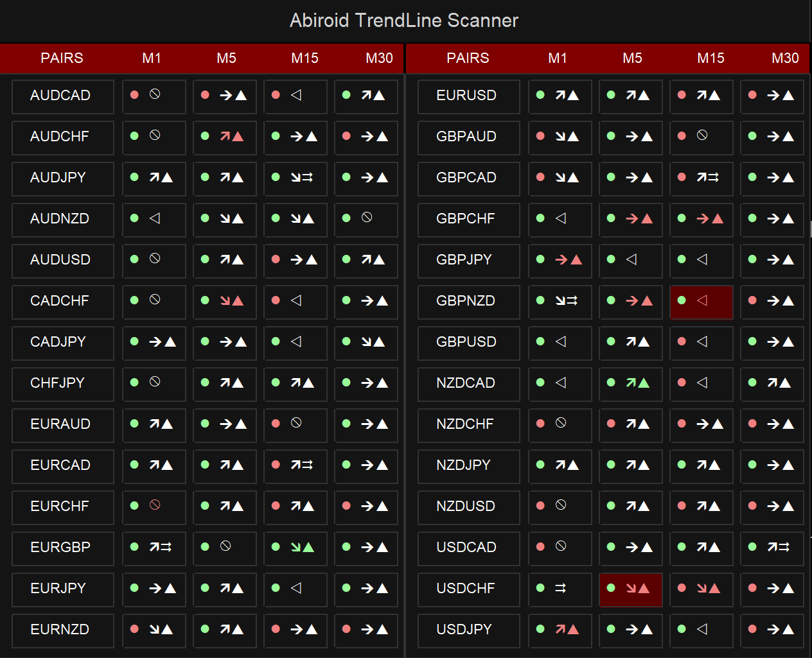Open the AUDCAD pair button

[x=62, y=96]
